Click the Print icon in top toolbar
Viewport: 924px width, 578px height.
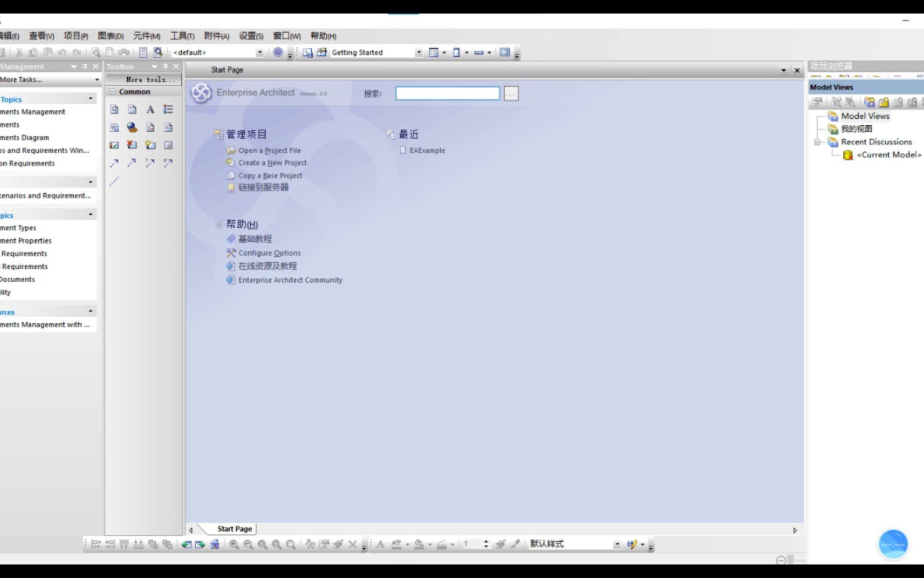[124, 52]
